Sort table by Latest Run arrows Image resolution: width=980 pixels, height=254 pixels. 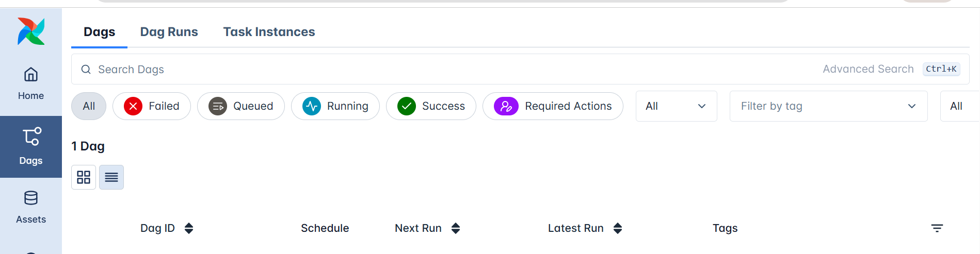(618, 228)
